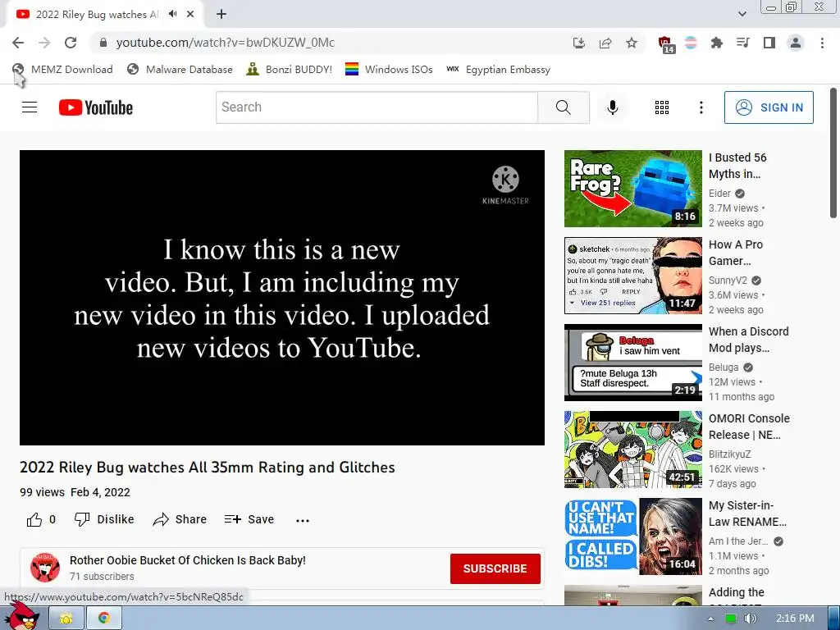Reload the current YouTube page
The width and height of the screenshot is (840, 630).
click(x=71, y=43)
